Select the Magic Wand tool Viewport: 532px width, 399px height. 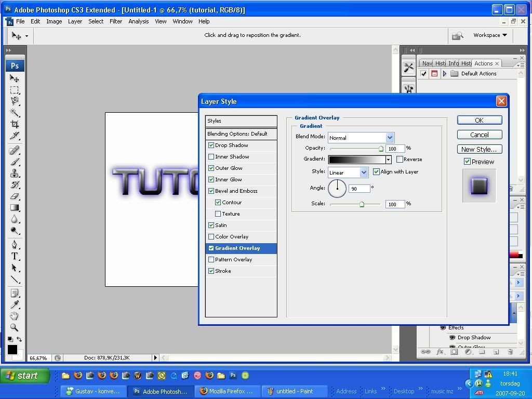point(14,112)
